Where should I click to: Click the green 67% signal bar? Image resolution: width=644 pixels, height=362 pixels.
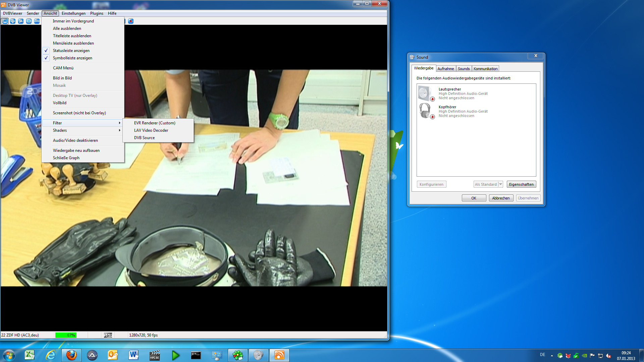pyautogui.click(x=66, y=335)
